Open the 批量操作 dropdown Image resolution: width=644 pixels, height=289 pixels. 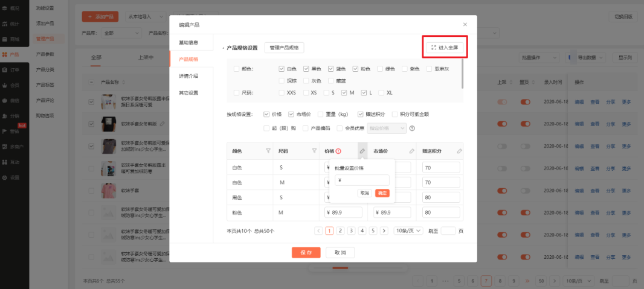click(x=539, y=57)
